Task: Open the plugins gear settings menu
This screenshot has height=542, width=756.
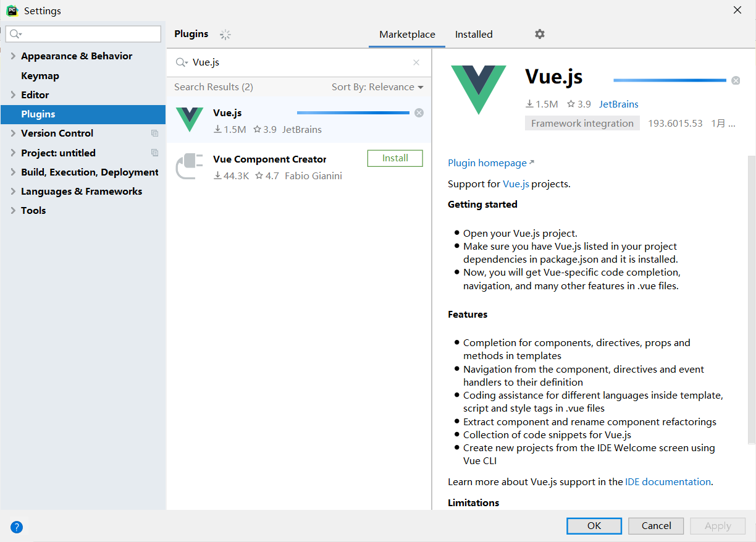Action: [x=540, y=34]
